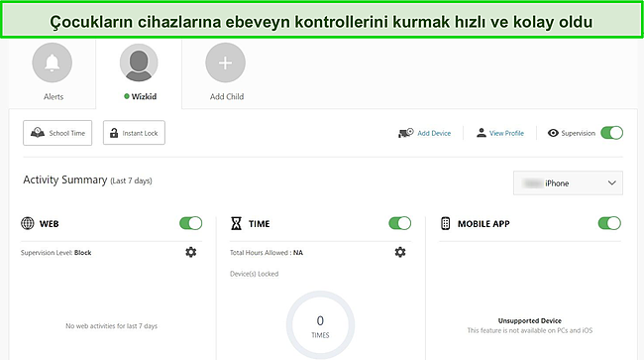Viewport: 644px width, 360px height.
Task: Toggle the Supervision switch
Action: coord(611,133)
